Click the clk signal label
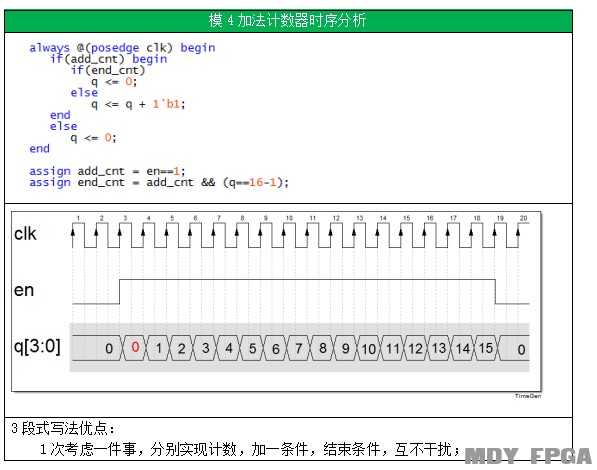This screenshot has width=597, height=470. 25,233
